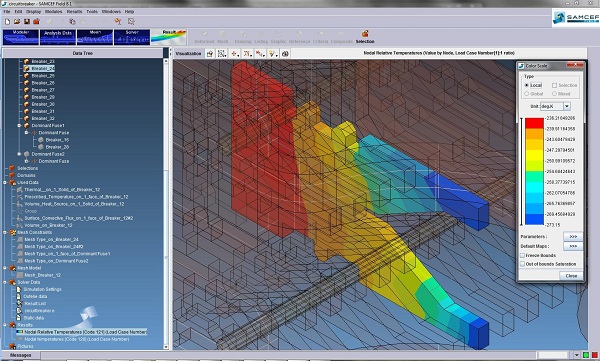The width and height of the screenshot is (600, 361).
Task: Click the dark blue swatch in color scale
Action: pos(534,219)
